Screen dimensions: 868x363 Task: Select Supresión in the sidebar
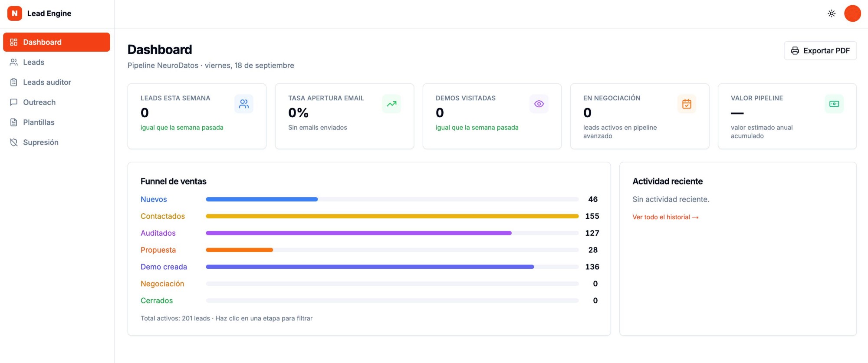[56, 142]
